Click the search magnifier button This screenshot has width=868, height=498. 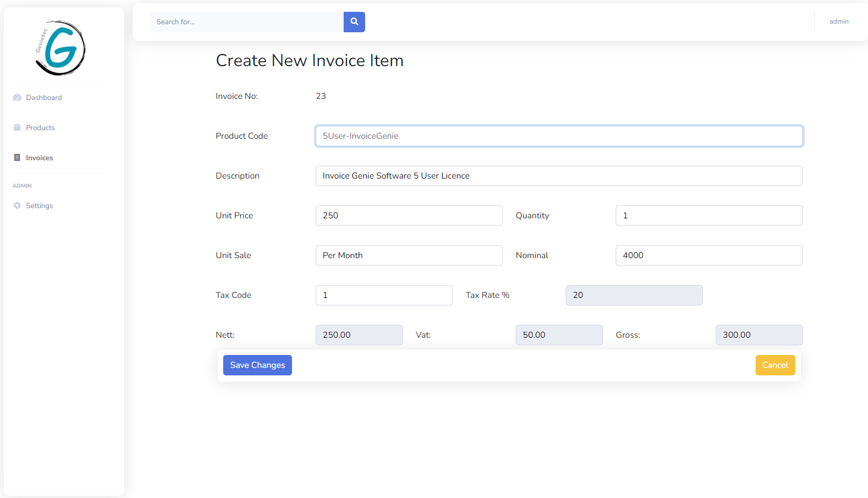(354, 22)
